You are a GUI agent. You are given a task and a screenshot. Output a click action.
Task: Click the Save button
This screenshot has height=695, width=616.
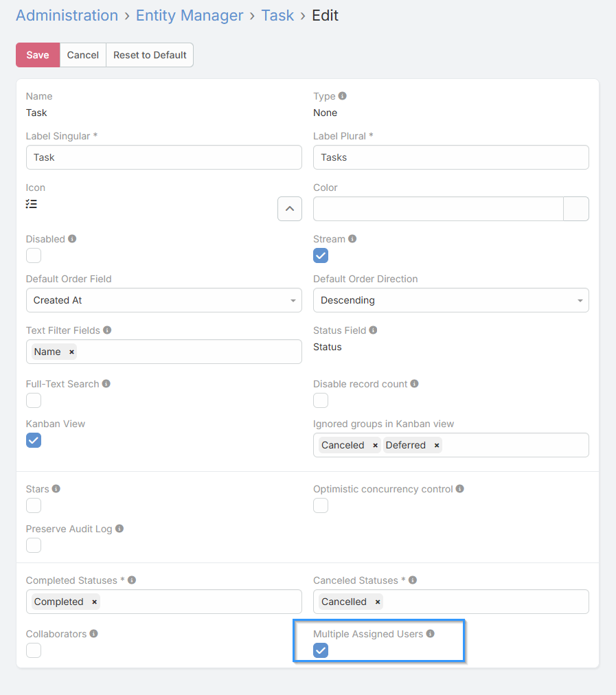pos(38,55)
